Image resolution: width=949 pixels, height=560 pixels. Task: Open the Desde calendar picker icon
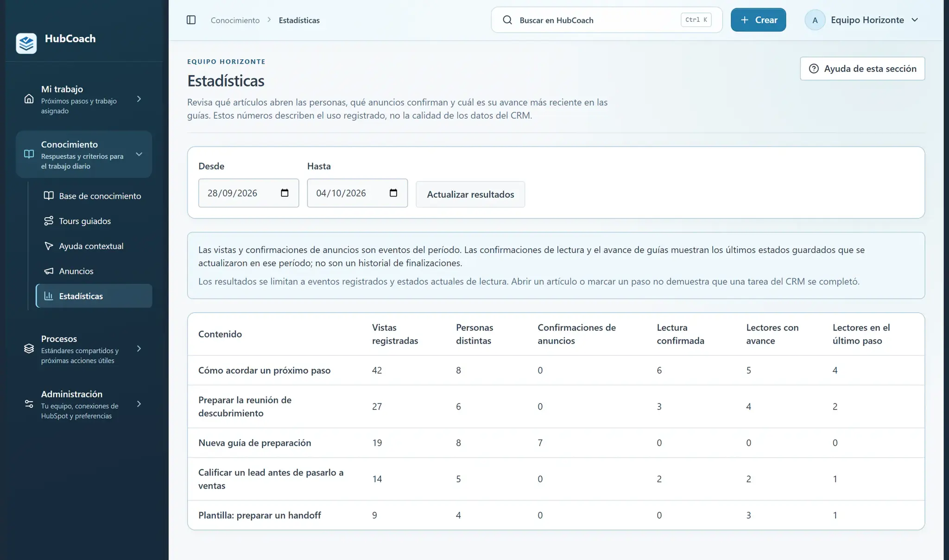[285, 193]
